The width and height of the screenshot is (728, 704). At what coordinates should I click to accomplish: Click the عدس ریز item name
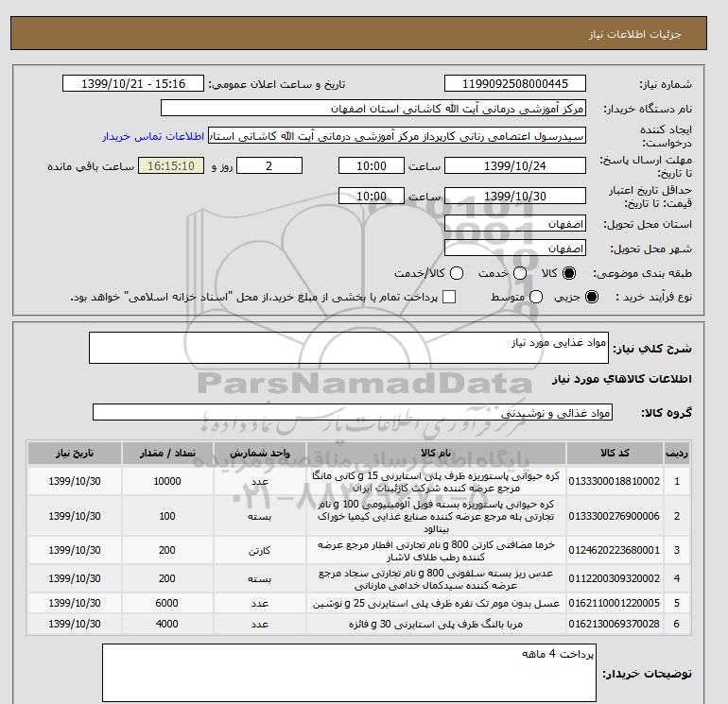tap(436, 579)
